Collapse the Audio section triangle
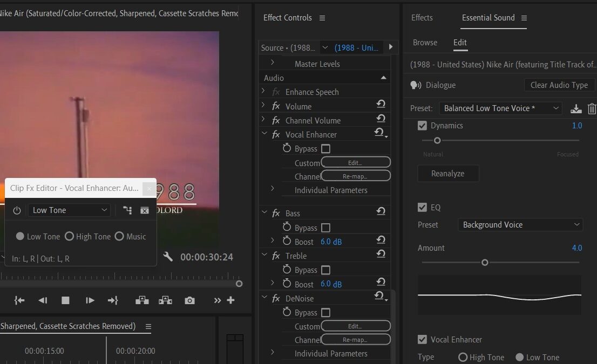This screenshot has height=364, width=597. (x=383, y=78)
